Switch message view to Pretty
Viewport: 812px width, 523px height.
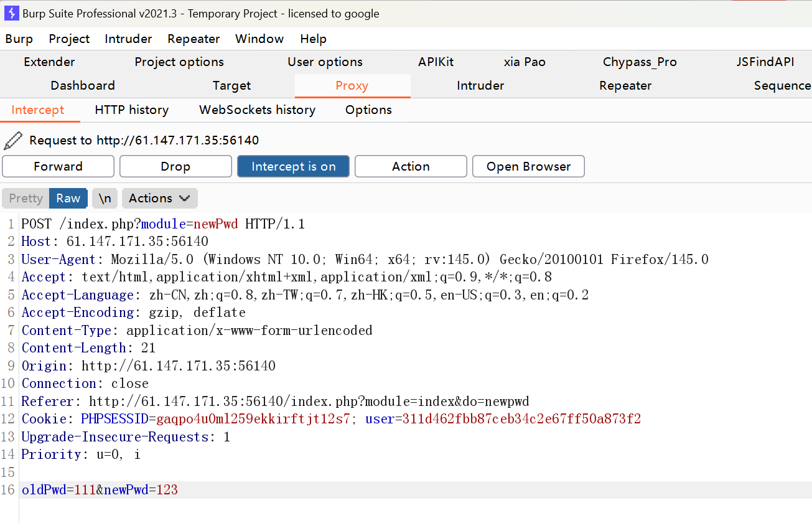click(x=26, y=198)
